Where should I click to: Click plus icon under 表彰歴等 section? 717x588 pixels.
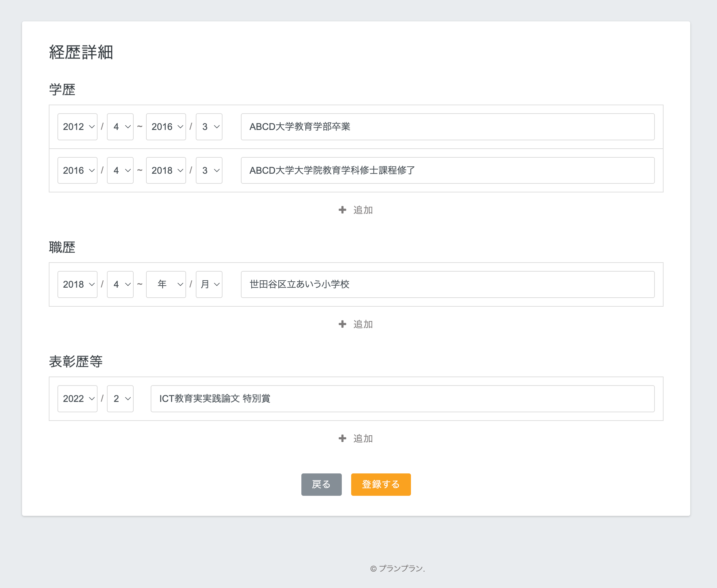tap(342, 438)
